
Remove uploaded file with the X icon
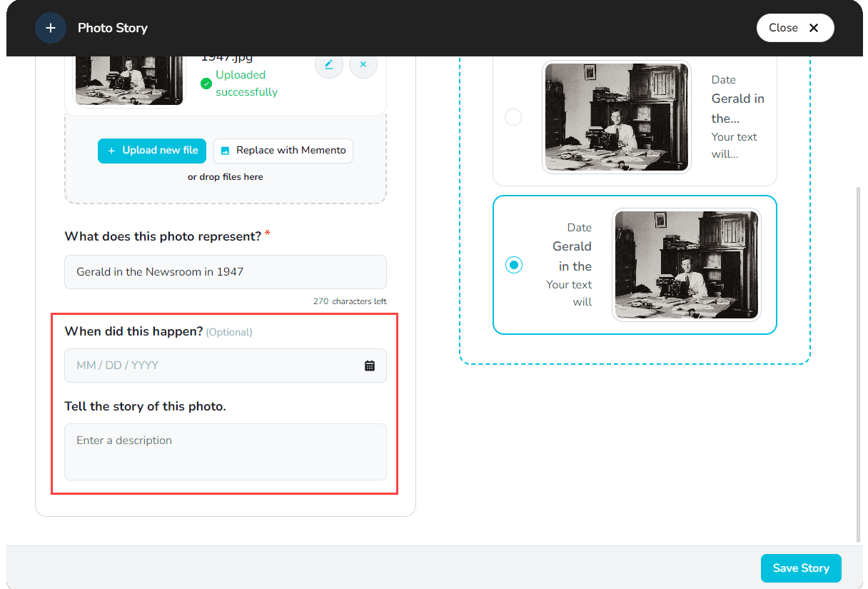363,64
